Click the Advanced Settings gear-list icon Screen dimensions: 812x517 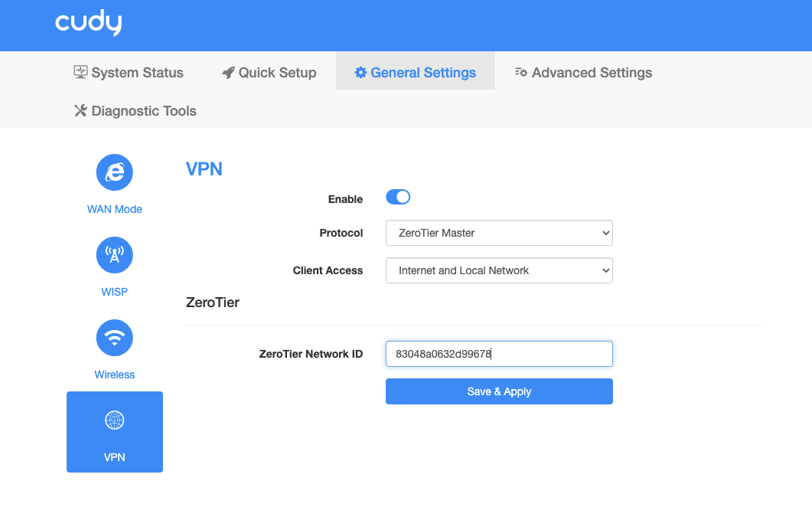tap(521, 72)
